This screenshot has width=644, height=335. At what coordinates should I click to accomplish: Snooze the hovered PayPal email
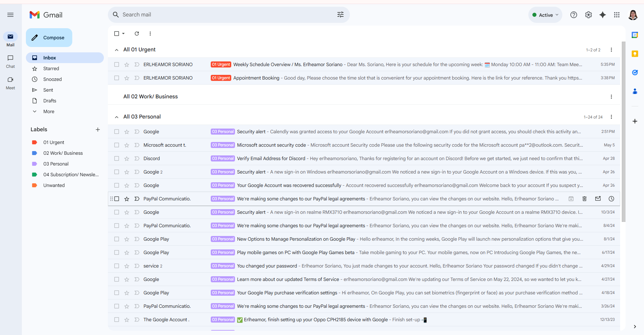pyautogui.click(x=611, y=199)
